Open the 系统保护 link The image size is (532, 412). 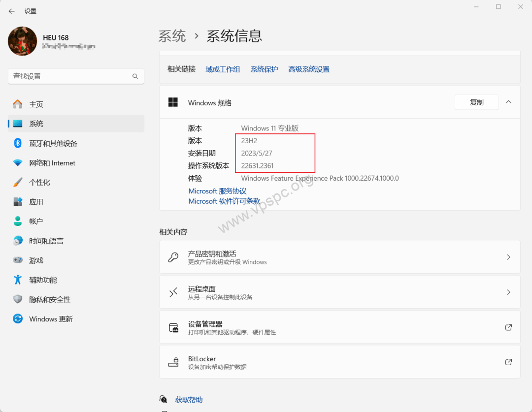coord(264,69)
